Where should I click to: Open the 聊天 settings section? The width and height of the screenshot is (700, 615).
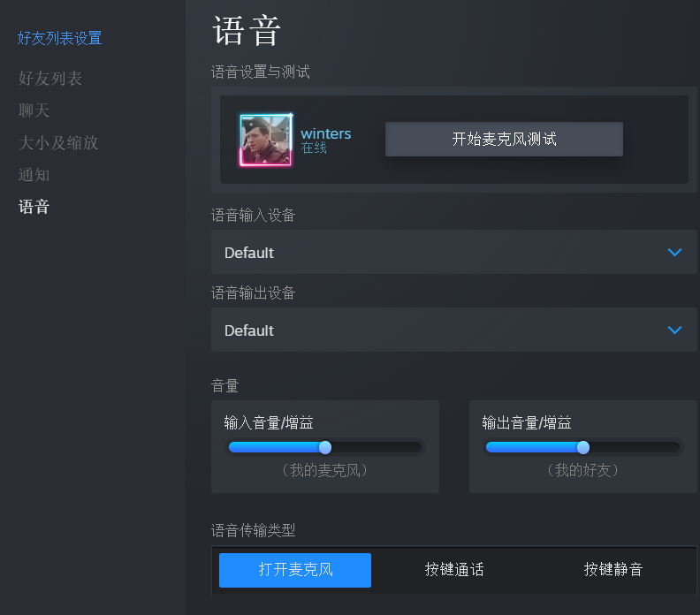[34, 110]
